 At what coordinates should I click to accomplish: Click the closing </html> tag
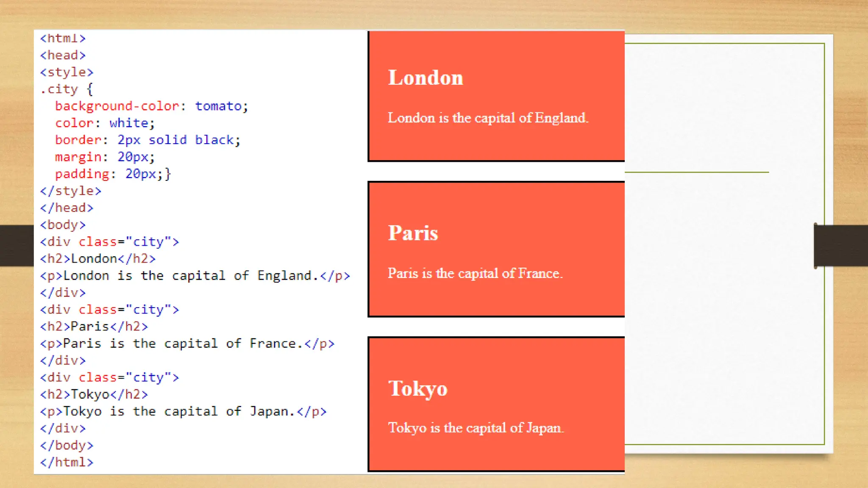pyautogui.click(x=67, y=462)
